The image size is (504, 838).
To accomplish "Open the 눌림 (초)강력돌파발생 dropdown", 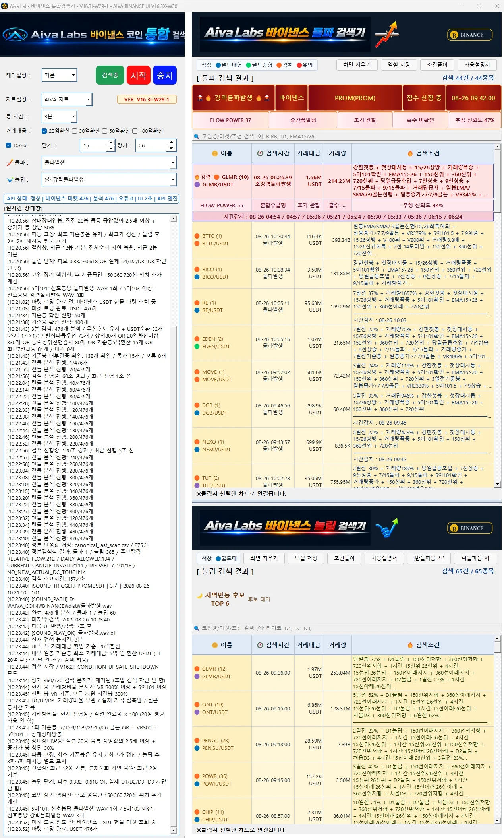I will (109, 180).
